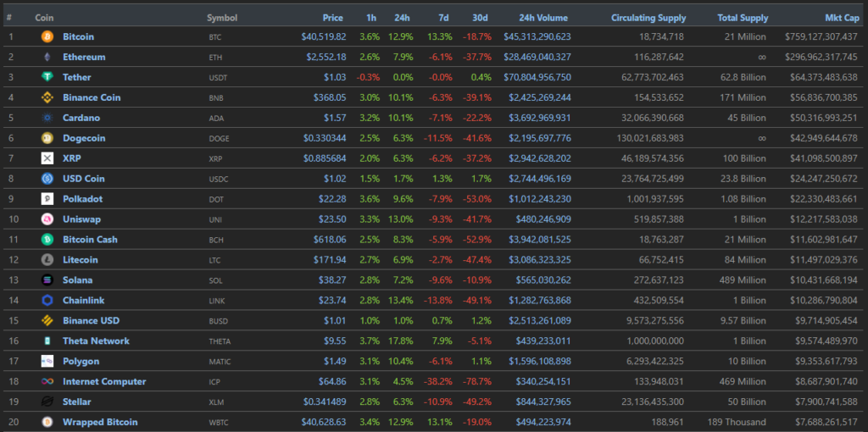Click the Ethereum diamond logo icon
Screen dimensions: 868x432
pyautogui.click(x=47, y=57)
